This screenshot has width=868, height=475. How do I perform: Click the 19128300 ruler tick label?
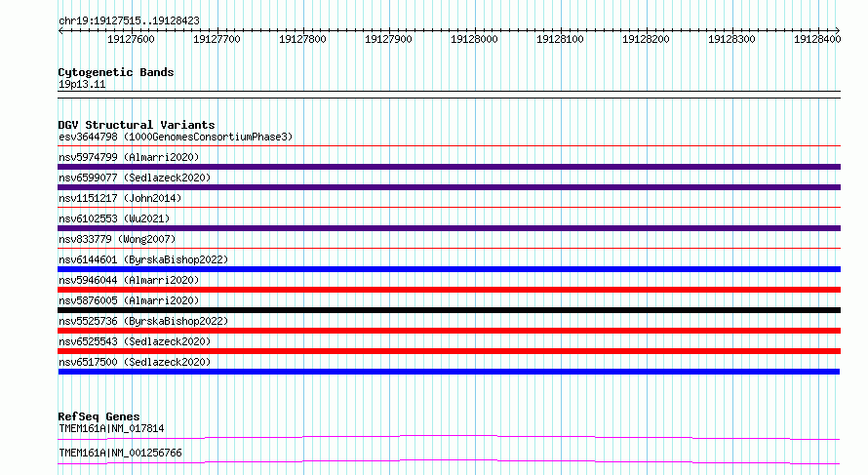point(731,39)
